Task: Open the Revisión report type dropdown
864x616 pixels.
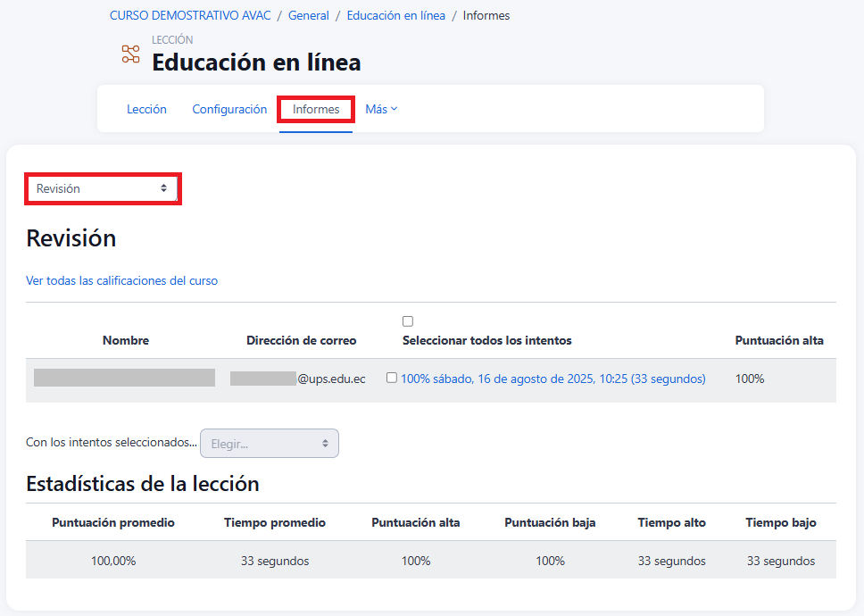Action: pos(103,189)
